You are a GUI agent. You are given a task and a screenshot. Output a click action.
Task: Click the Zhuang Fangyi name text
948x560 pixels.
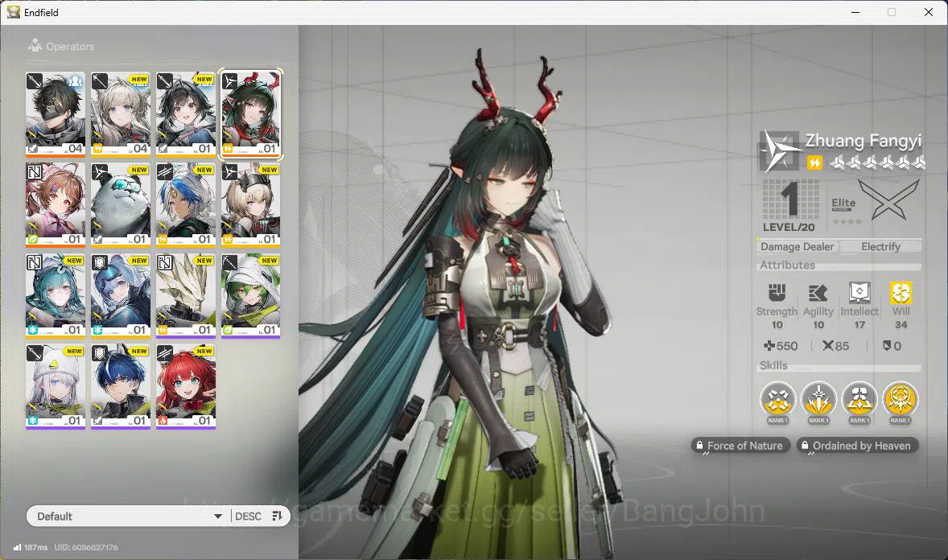tap(864, 142)
